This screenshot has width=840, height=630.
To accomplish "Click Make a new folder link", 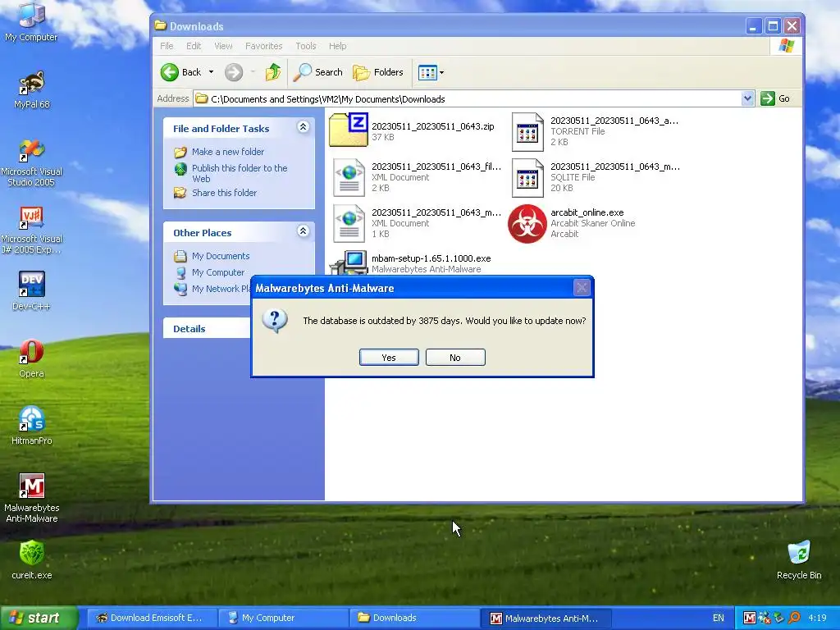I will click(228, 152).
